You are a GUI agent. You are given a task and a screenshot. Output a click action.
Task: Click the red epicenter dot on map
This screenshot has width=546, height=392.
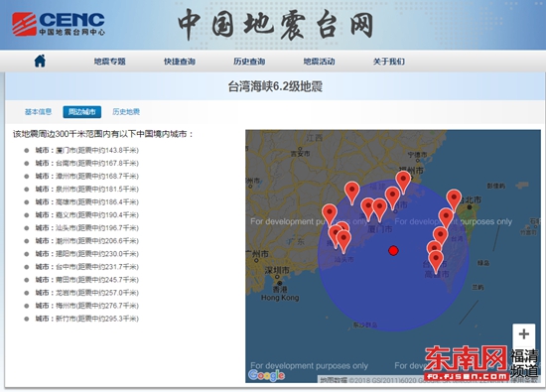pos(393,251)
